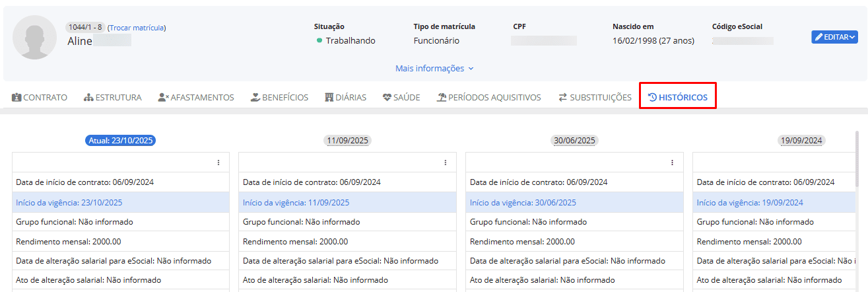Open the Substituições tab
This screenshot has height=292, width=868.
(x=595, y=97)
